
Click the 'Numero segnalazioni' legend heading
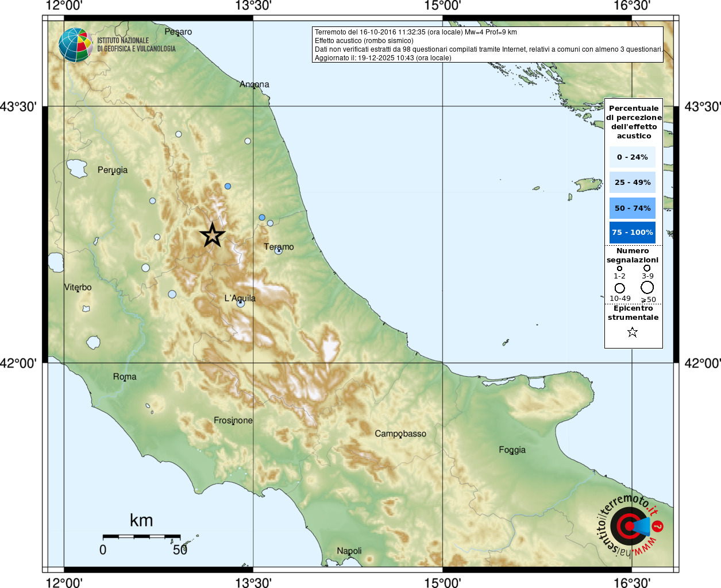click(x=633, y=255)
